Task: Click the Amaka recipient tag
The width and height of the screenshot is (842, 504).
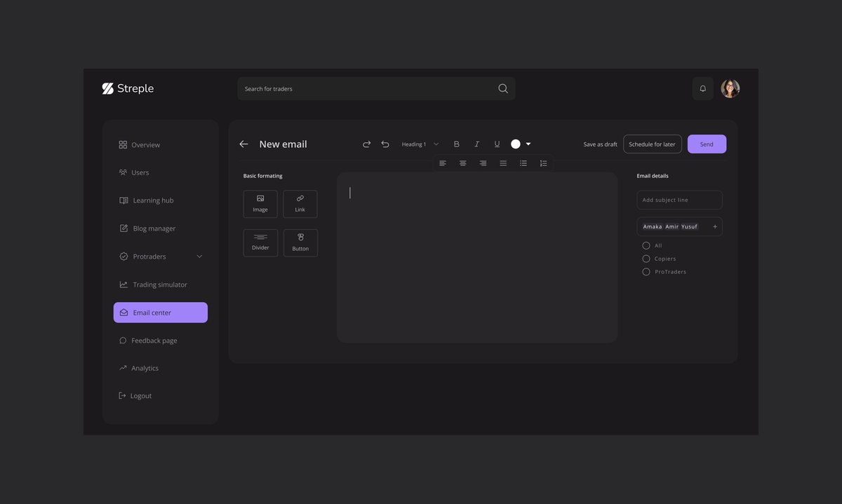Action: pyautogui.click(x=653, y=226)
